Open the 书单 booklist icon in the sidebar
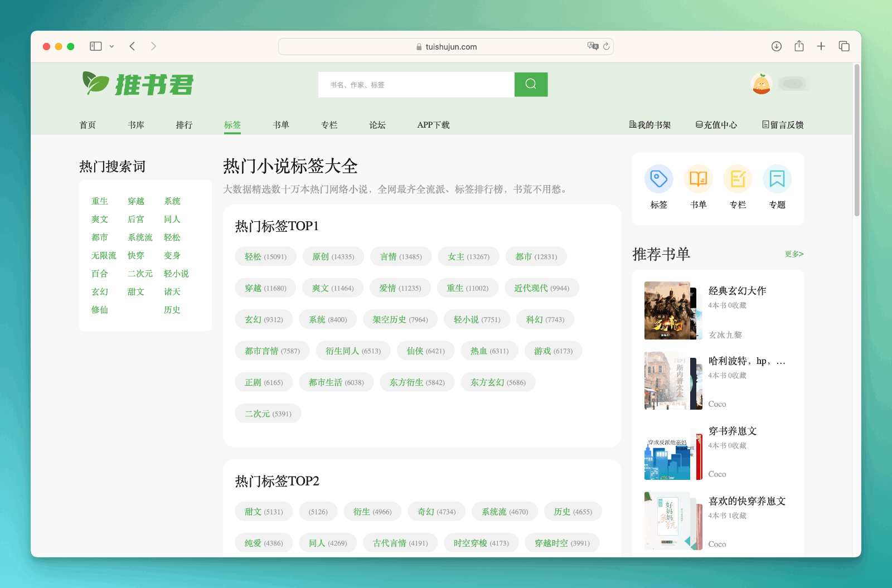The width and height of the screenshot is (892, 588). coord(698,179)
